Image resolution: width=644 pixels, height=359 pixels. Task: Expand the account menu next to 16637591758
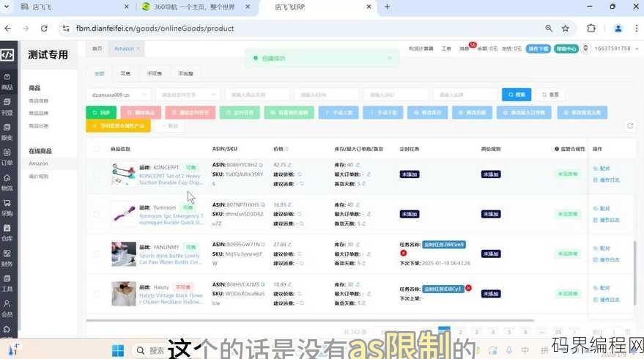pos(637,48)
